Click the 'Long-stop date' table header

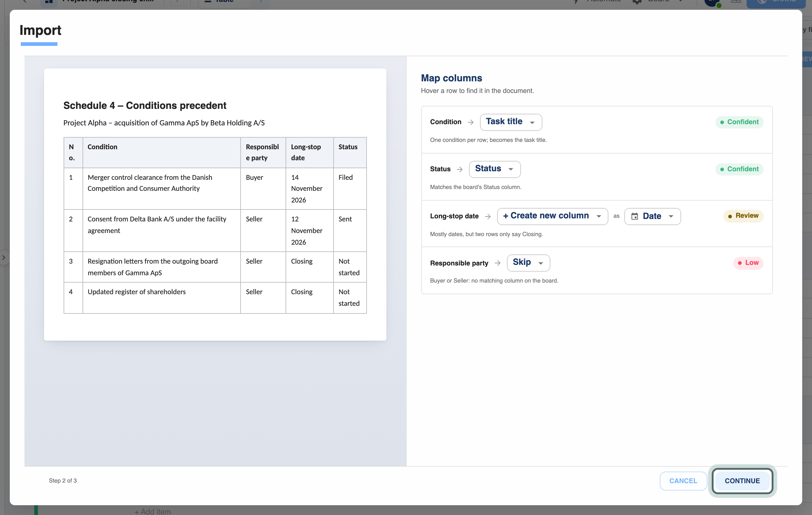pyautogui.click(x=310, y=152)
